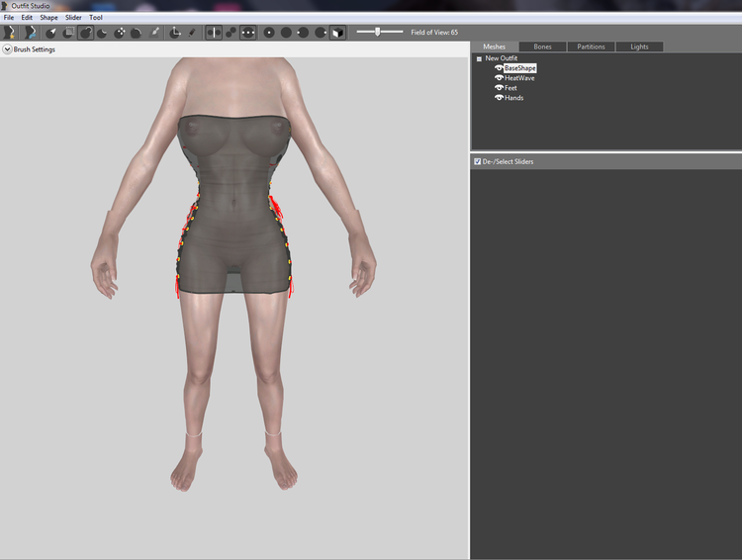
Task: Open the File menu
Action: [x=9, y=18]
